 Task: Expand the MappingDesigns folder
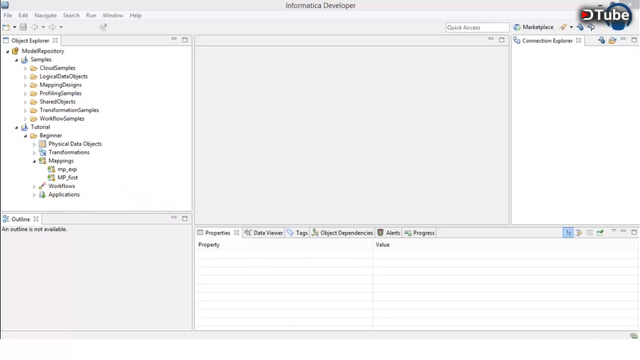pyautogui.click(x=25, y=85)
